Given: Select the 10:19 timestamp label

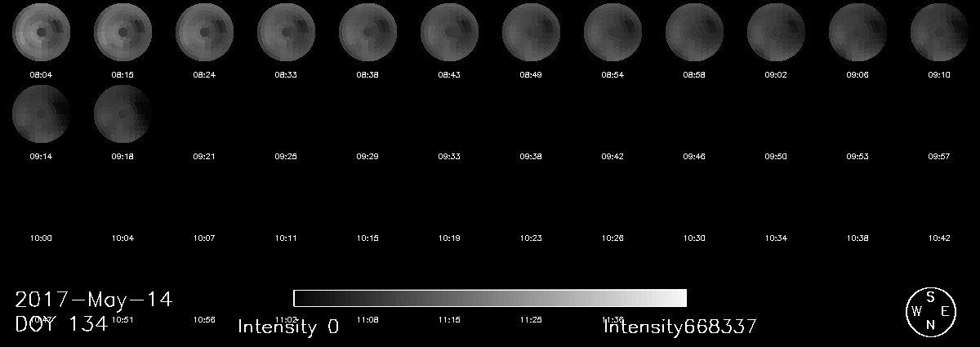Looking at the screenshot, I should 449,238.
